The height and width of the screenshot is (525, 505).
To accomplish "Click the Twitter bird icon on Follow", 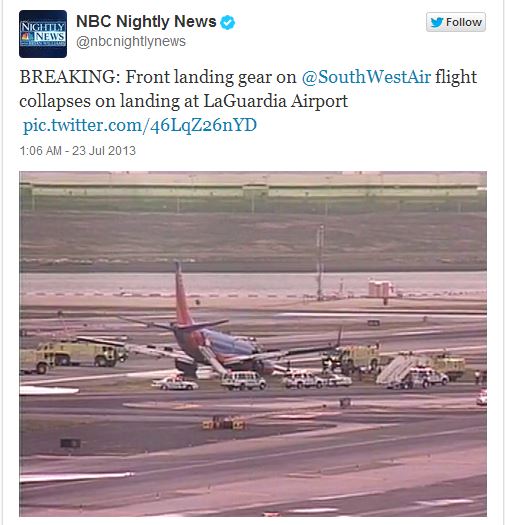I will click(437, 22).
